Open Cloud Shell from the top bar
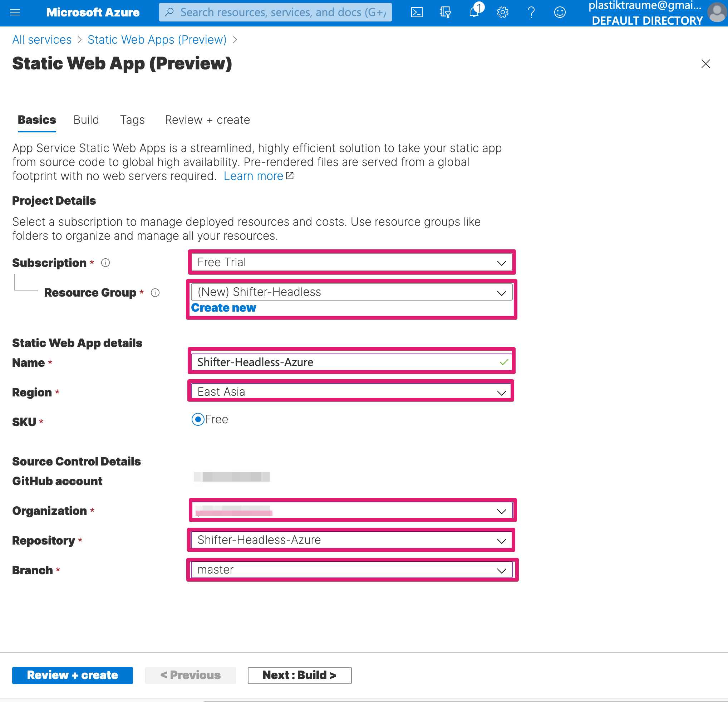 [417, 13]
